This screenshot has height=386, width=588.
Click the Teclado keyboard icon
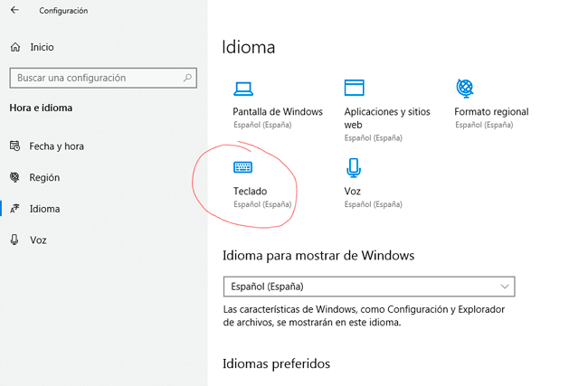(x=242, y=167)
